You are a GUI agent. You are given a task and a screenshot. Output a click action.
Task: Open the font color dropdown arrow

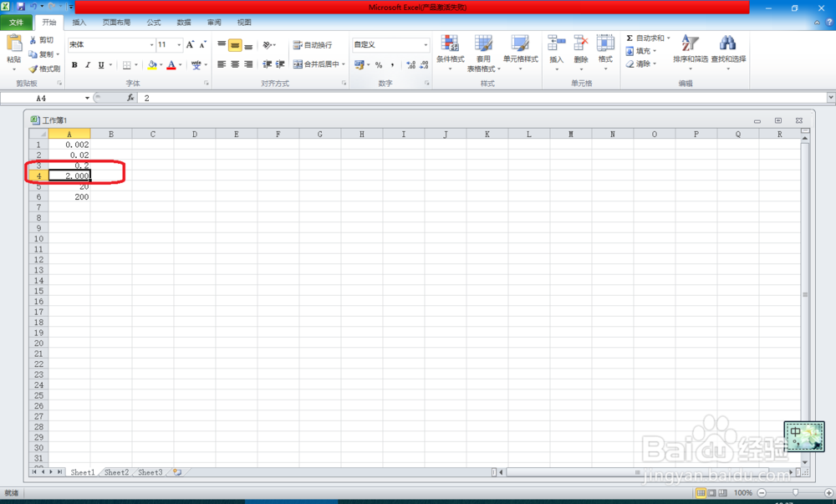point(181,65)
